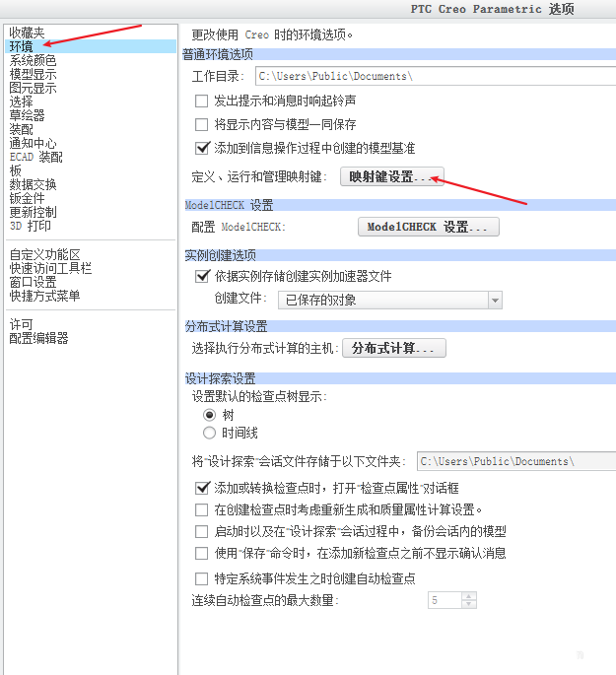Open the 分布式计算 settings button
Image resolution: width=616 pixels, height=675 pixels.
(394, 348)
